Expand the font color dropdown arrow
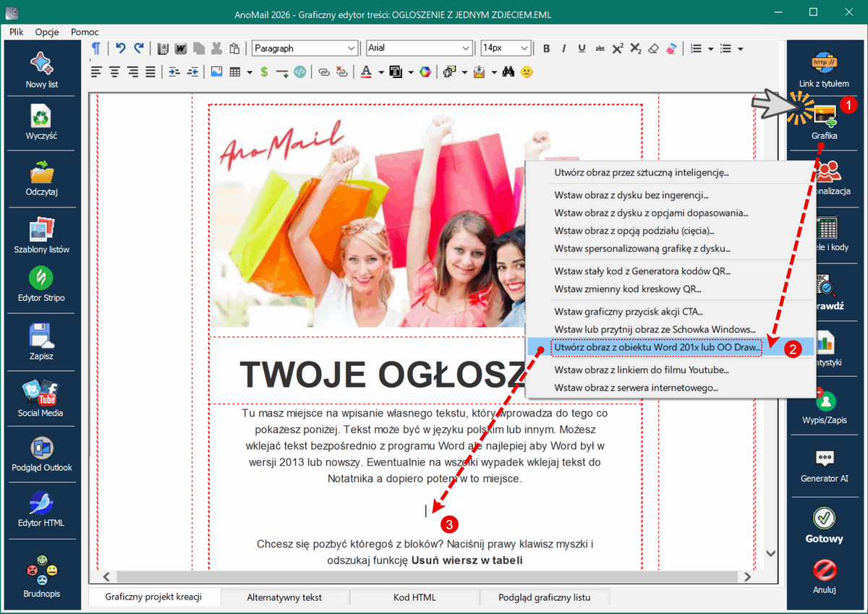Screen dimensions: 868x614 click(380, 72)
